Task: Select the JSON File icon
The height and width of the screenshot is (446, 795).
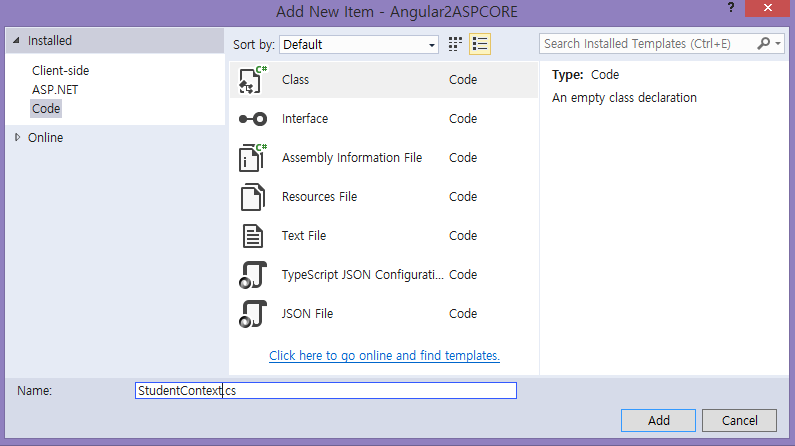Action: [252, 314]
